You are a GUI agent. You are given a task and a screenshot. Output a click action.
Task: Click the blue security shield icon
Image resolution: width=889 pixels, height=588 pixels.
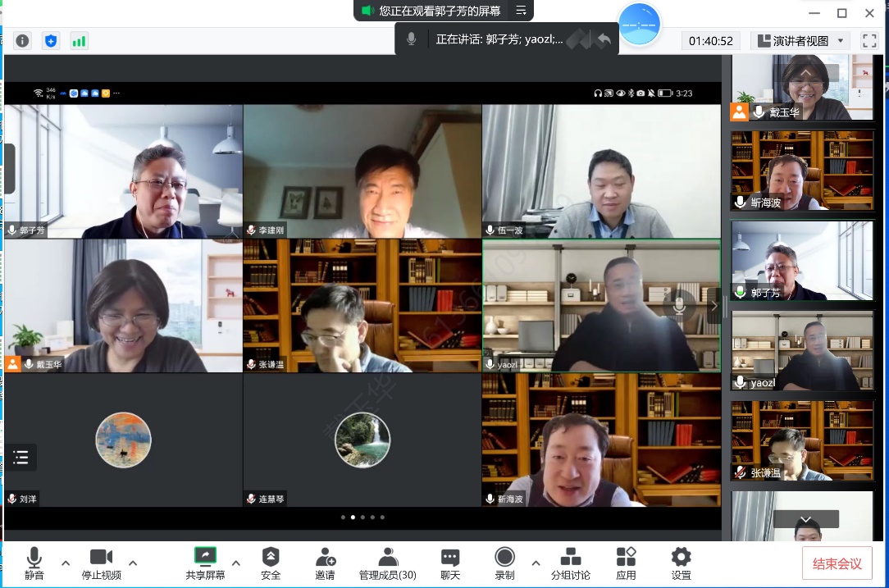[51, 41]
